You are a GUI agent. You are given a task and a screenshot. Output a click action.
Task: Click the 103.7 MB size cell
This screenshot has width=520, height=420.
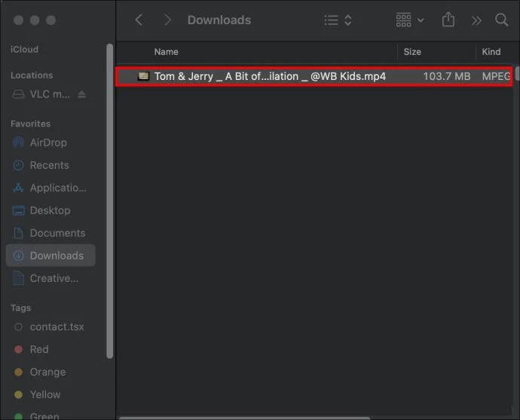click(x=447, y=76)
